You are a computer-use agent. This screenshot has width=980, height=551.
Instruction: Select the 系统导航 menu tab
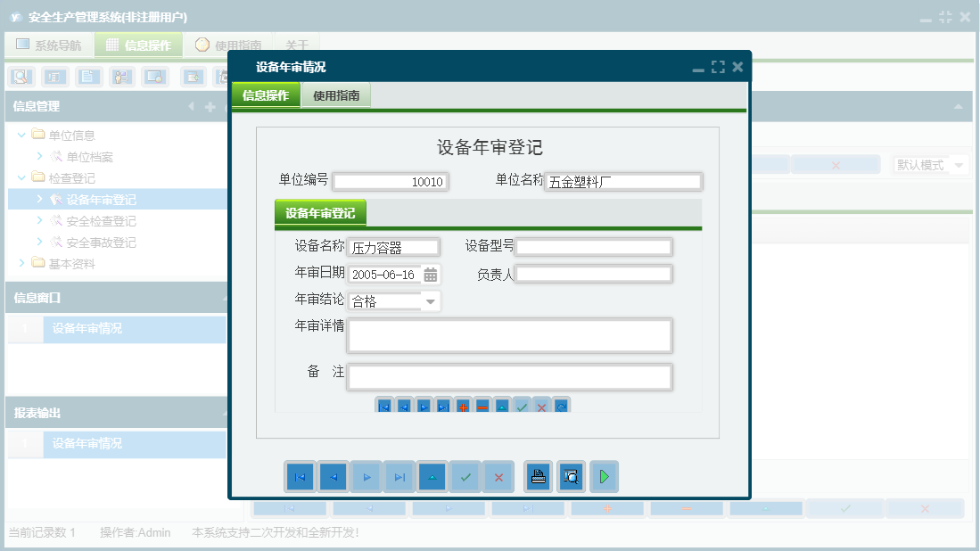click(49, 44)
